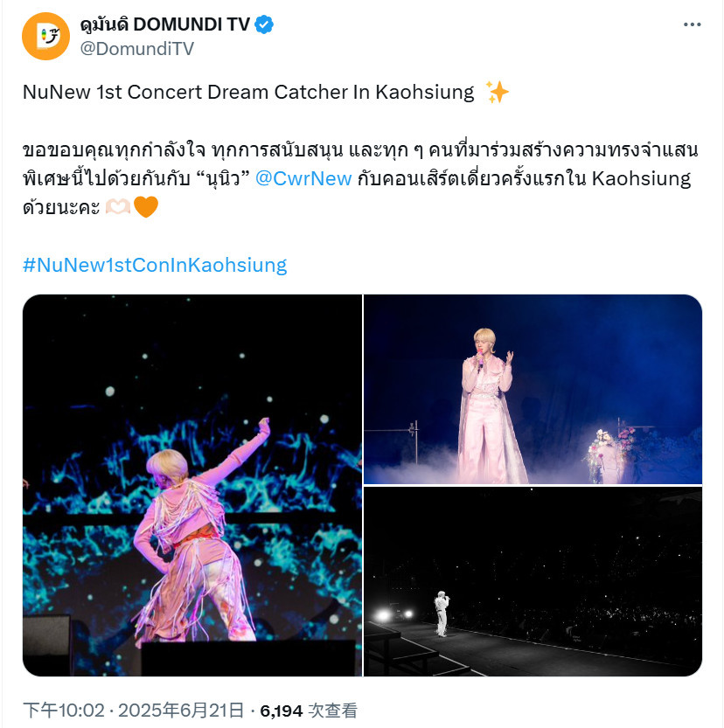Click the heart hands emoji

(x=118, y=206)
